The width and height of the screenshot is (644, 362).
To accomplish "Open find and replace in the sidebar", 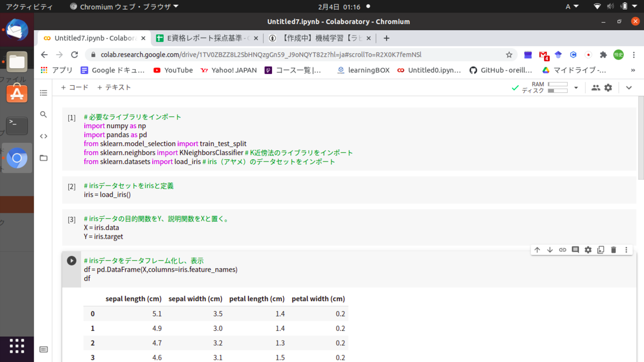I will click(43, 114).
